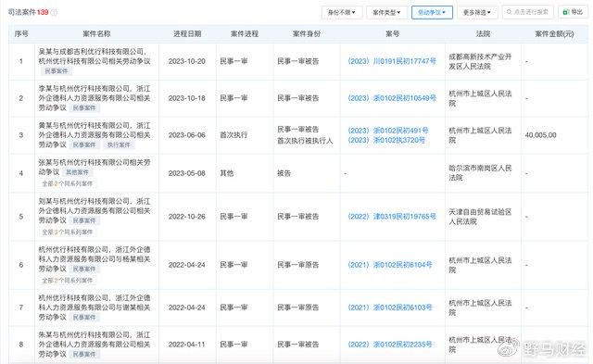Screen dimensions: 593x364
Task: Open case link (2021)浙0102民初6104号
Action: click(389, 265)
